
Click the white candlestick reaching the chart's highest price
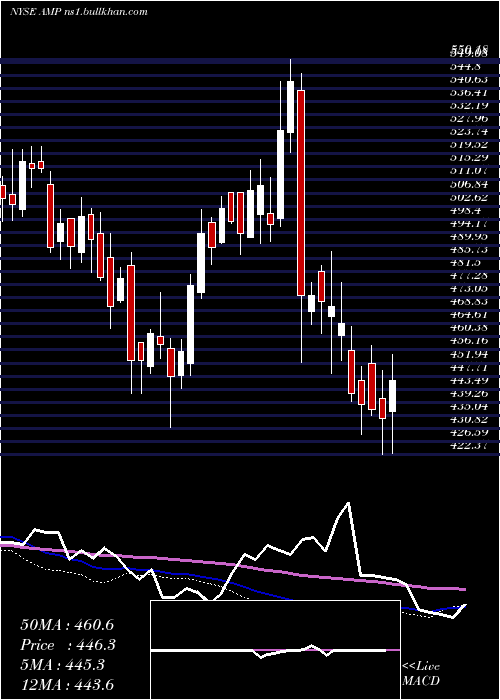[291, 107]
